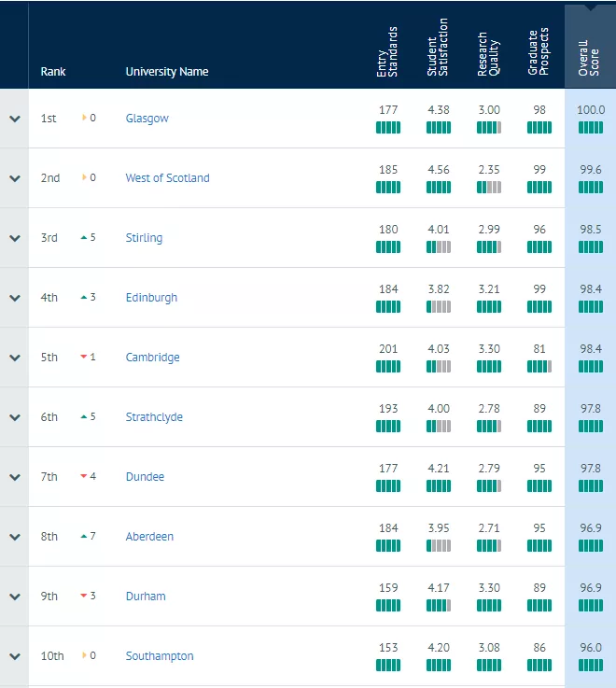Expand the Cambridge row chevron
Image resolution: width=616 pixels, height=688 pixels.
click(x=15, y=358)
